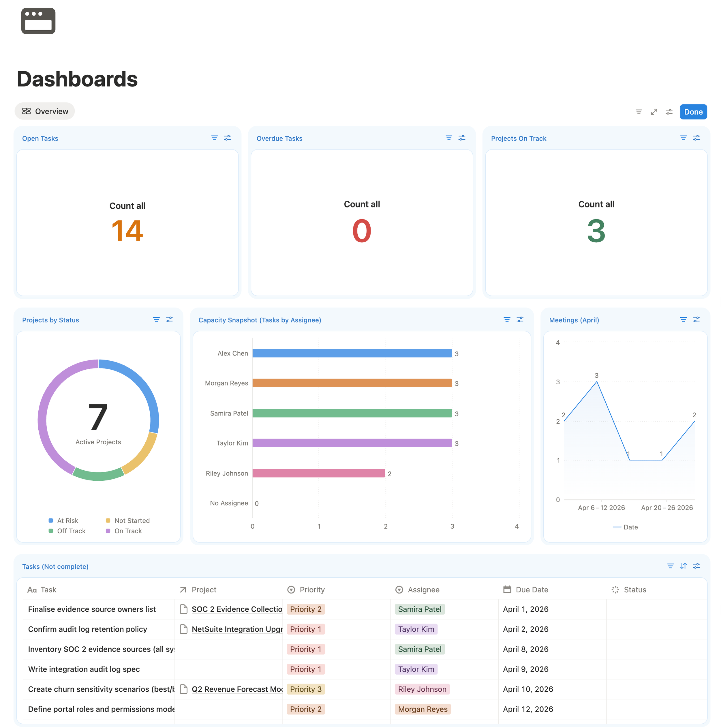Open the SOC 2 Evidence Collection project link
The image size is (721, 728).
click(x=236, y=609)
